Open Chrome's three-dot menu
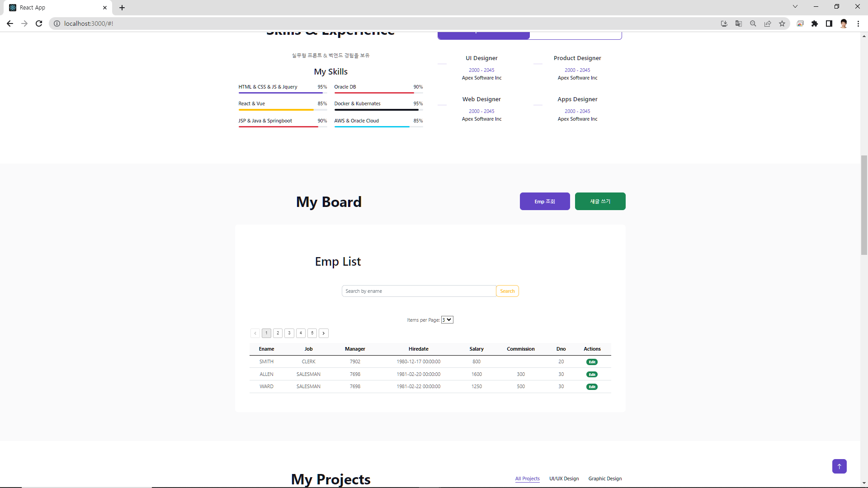This screenshot has height=488, width=868. (x=858, y=23)
